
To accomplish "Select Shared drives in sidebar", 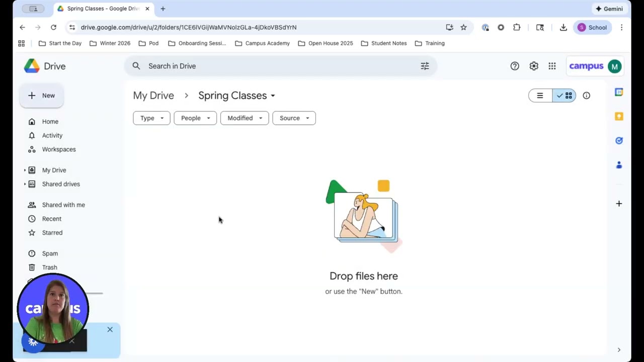I will (61, 184).
